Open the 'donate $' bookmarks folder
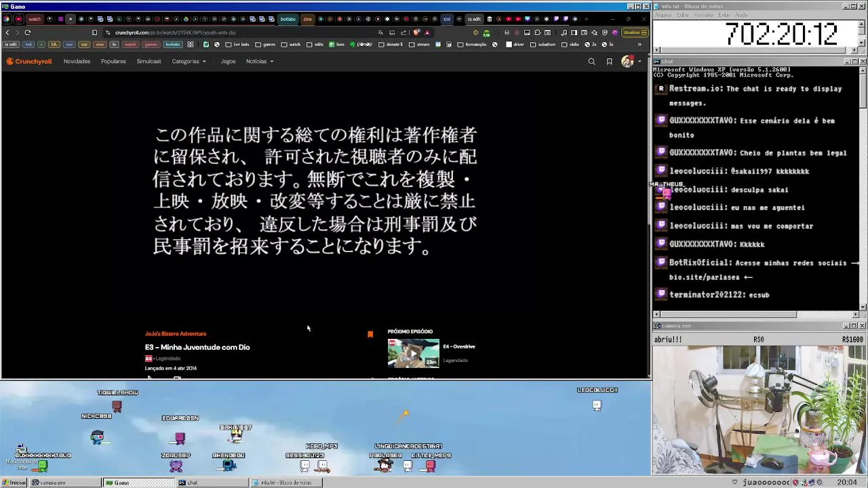This screenshot has height=488, width=868. tap(391, 45)
